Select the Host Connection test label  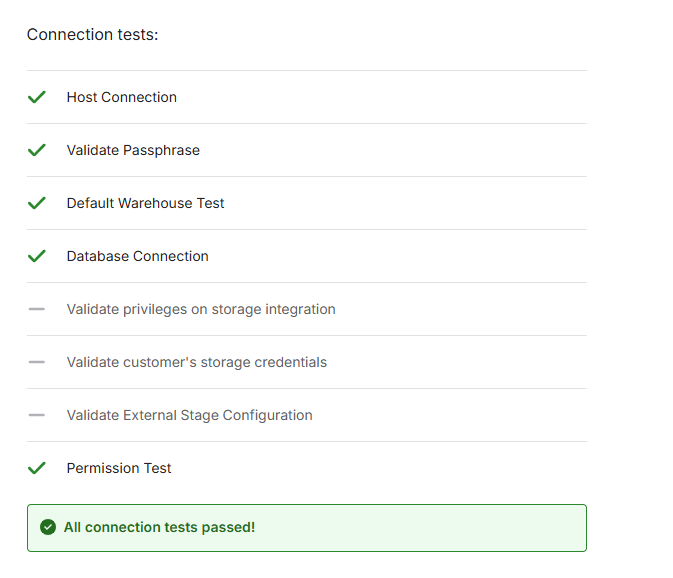tap(122, 97)
